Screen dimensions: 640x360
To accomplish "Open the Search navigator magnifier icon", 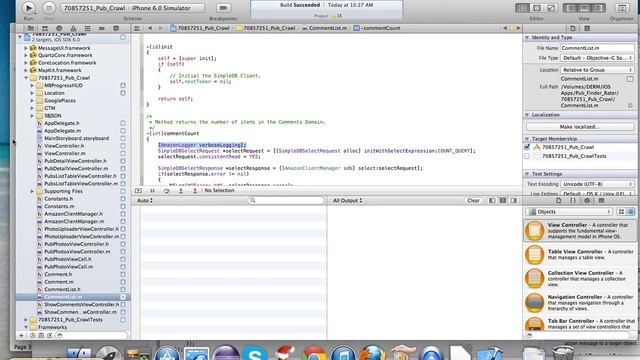I will pyautogui.click(x=59, y=29).
